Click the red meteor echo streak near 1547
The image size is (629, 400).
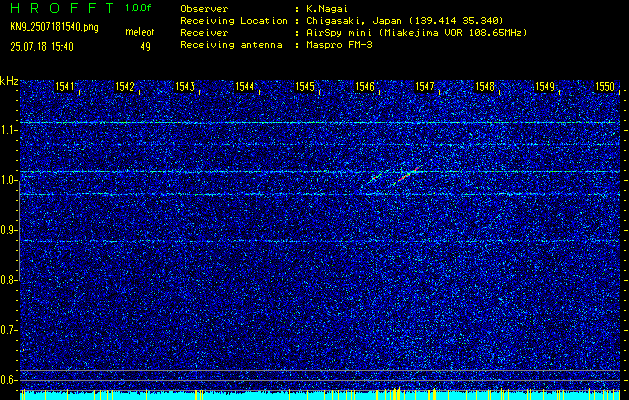pyautogui.click(x=408, y=174)
